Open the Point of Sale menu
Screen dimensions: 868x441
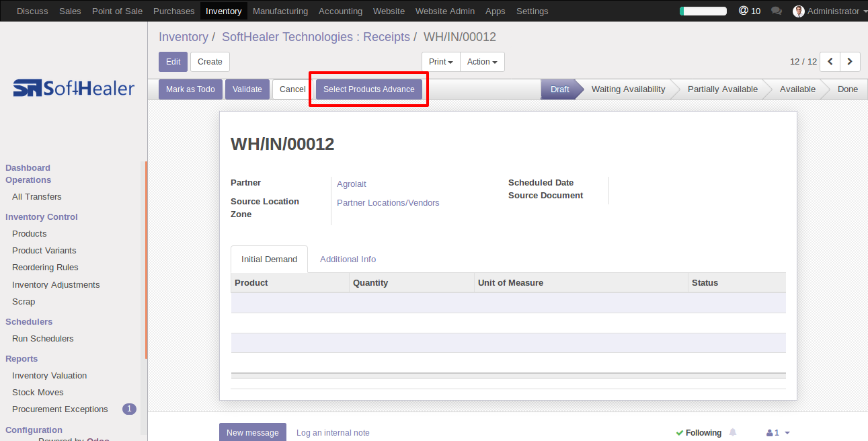tap(117, 11)
